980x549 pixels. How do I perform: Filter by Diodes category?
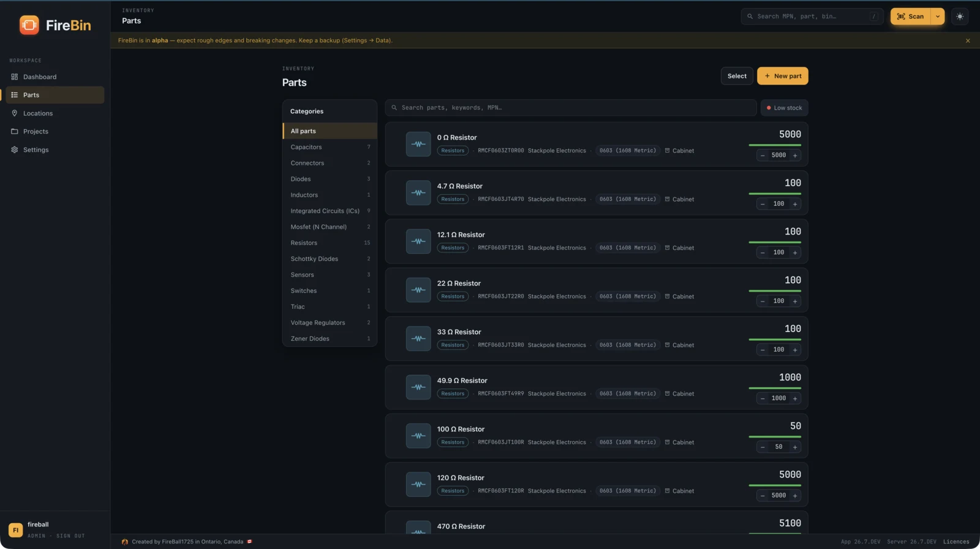click(x=330, y=179)
